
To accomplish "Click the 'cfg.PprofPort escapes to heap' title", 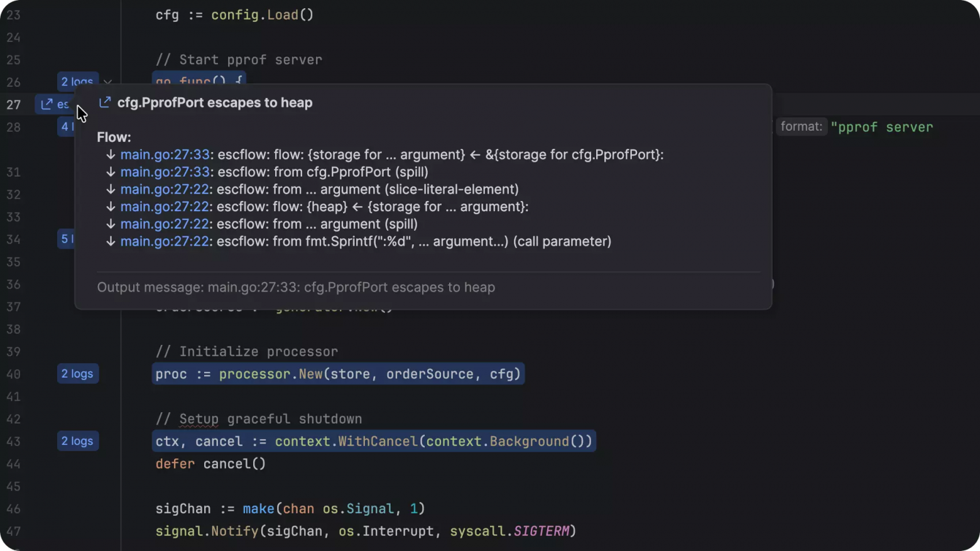I will (215, 102).
